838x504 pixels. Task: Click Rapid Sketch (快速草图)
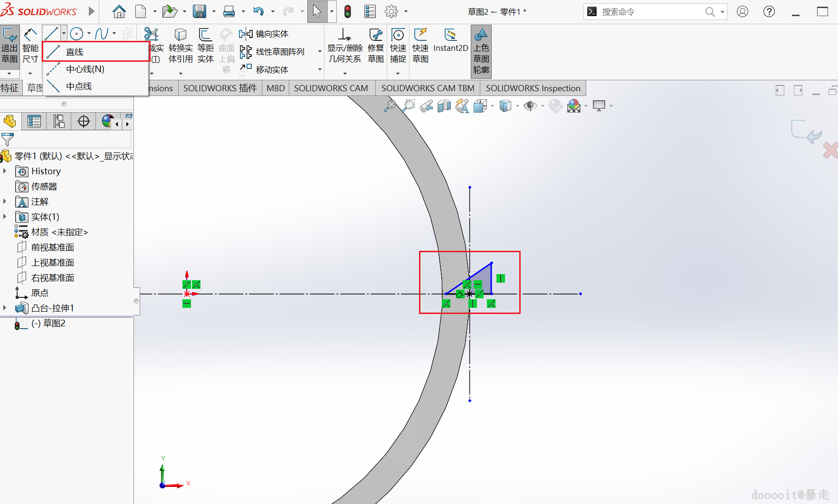[x=420, y=46]
